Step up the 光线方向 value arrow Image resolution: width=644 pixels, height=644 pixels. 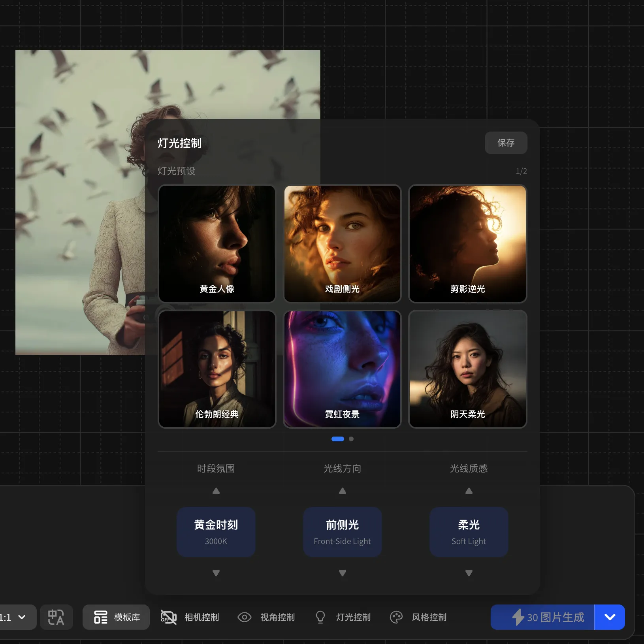point(343,491)
